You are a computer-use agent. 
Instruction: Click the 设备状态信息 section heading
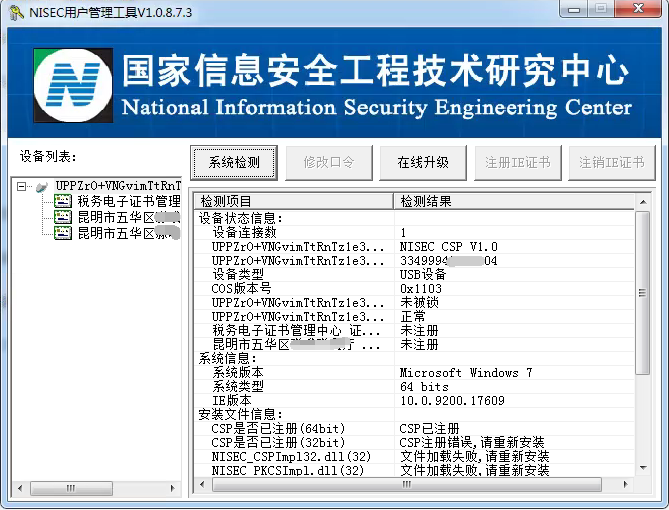(x=241, y=219)
